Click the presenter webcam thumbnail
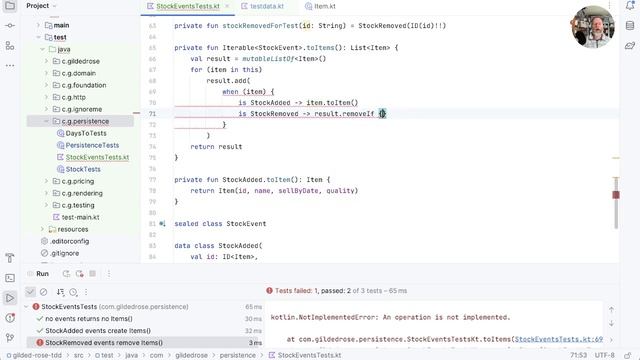The height and width of the screenshot is (360, 640). (x=593, y=27)
